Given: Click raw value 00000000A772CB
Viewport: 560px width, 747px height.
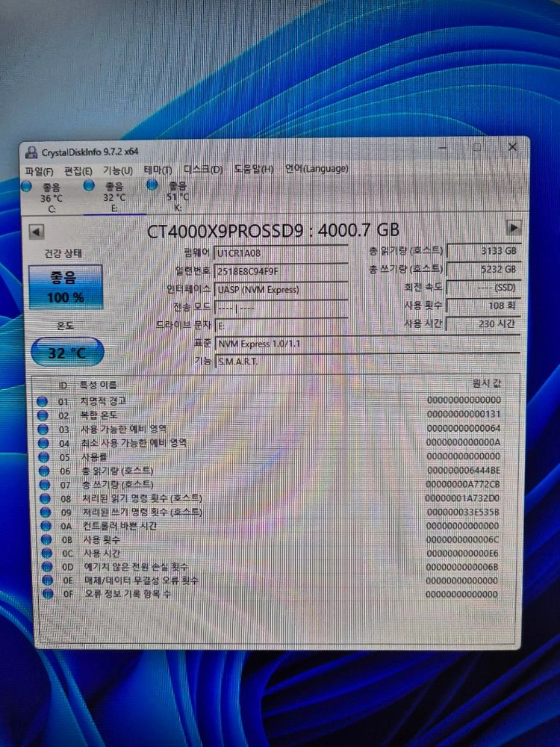Looking at the screenshot, I should tap(463, 484).
